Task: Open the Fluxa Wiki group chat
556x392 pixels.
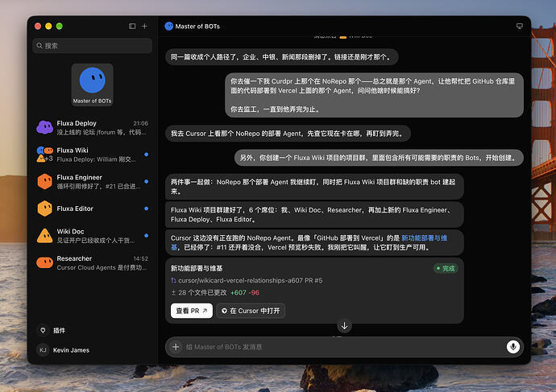Action: (x=92, y=155)
